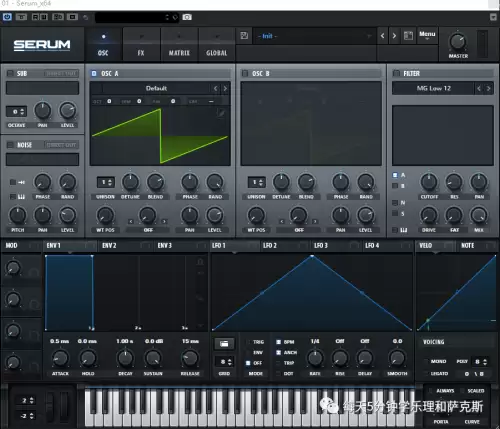Toggle filter routing for noise N
500x429 pixels.
(x=395, y=203)
